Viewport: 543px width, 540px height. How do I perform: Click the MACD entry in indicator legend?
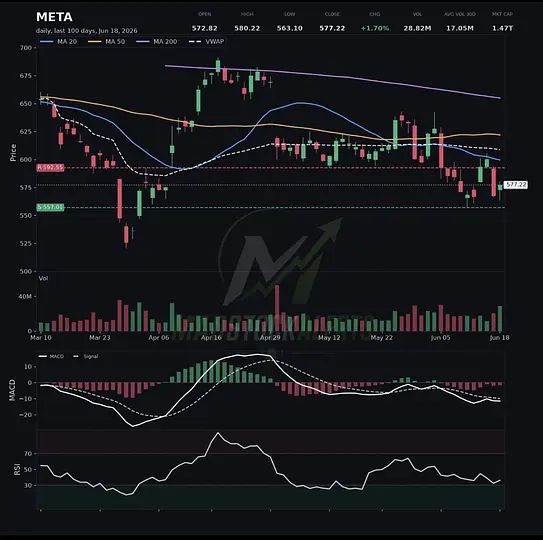[51, 356]
